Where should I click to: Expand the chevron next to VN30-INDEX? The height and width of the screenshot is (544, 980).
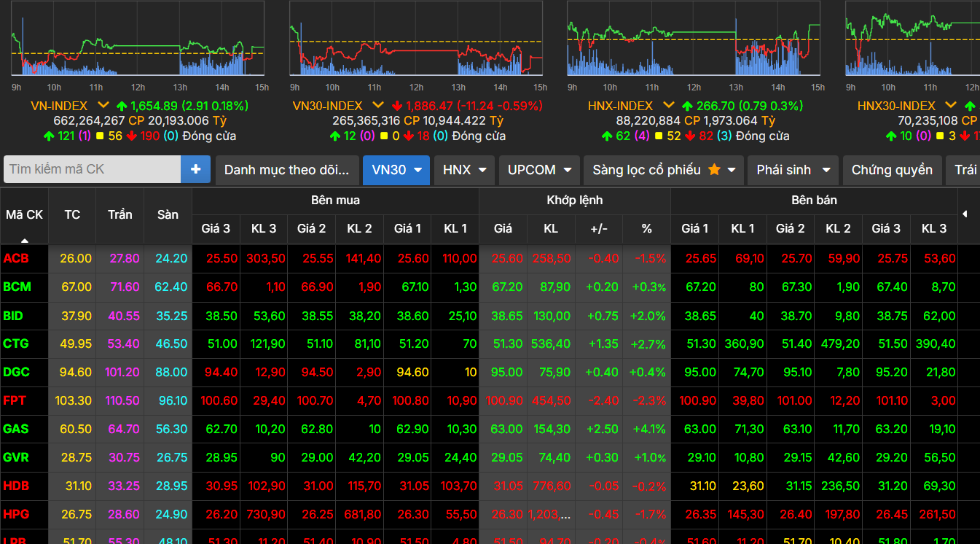(377, 106)
